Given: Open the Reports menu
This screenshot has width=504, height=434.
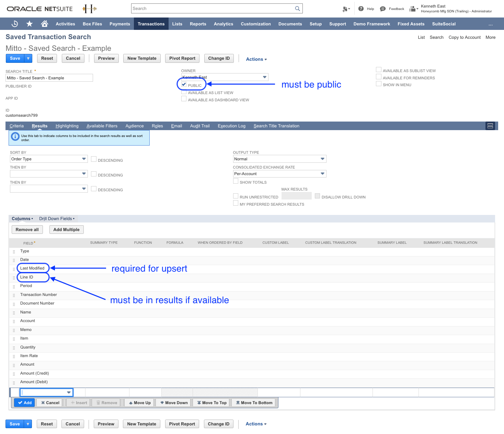Looking at the screenshot, I should (x=198, y=24).
